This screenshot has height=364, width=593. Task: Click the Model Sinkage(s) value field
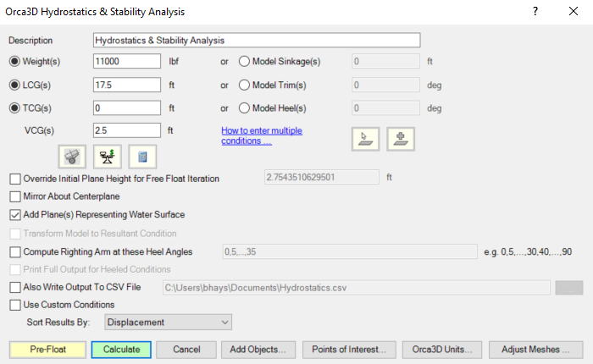click(x=385, y=61)
